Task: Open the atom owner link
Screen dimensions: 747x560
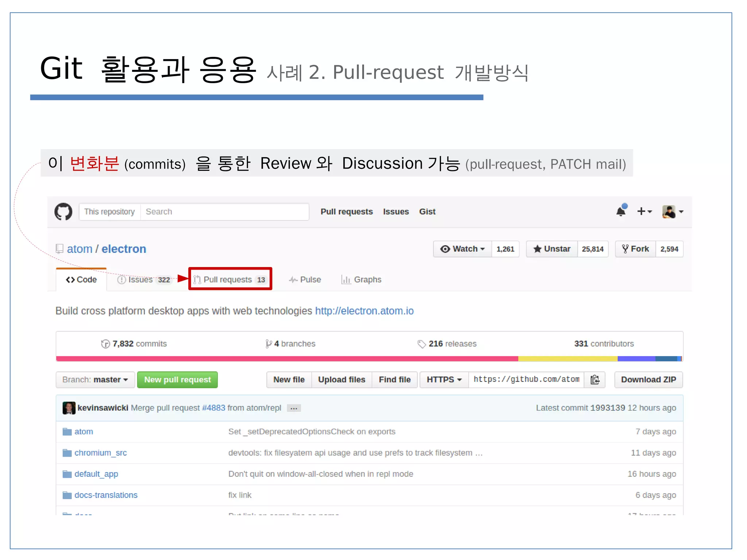Action: (80, 249)
